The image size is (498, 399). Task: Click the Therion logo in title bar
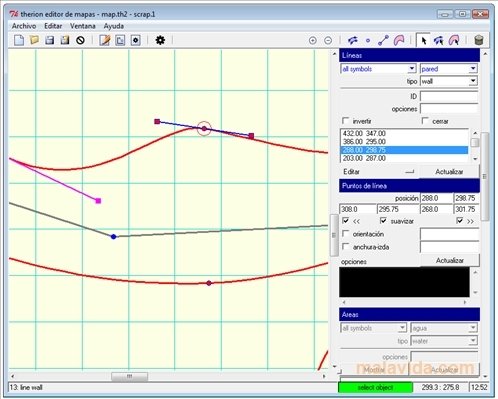14,14
